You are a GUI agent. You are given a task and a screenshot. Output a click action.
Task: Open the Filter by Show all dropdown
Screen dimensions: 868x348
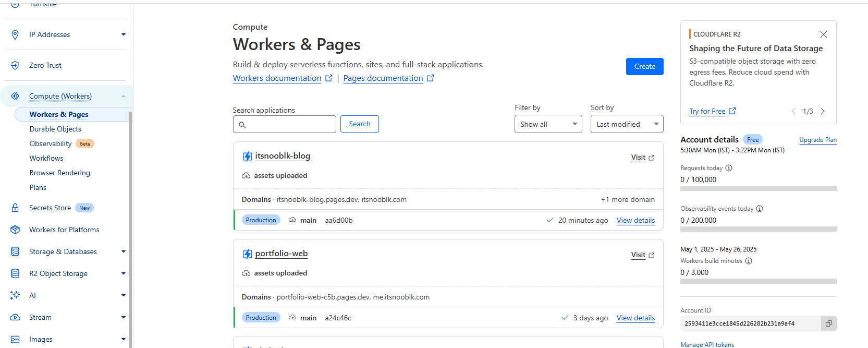tap(548, 124)
